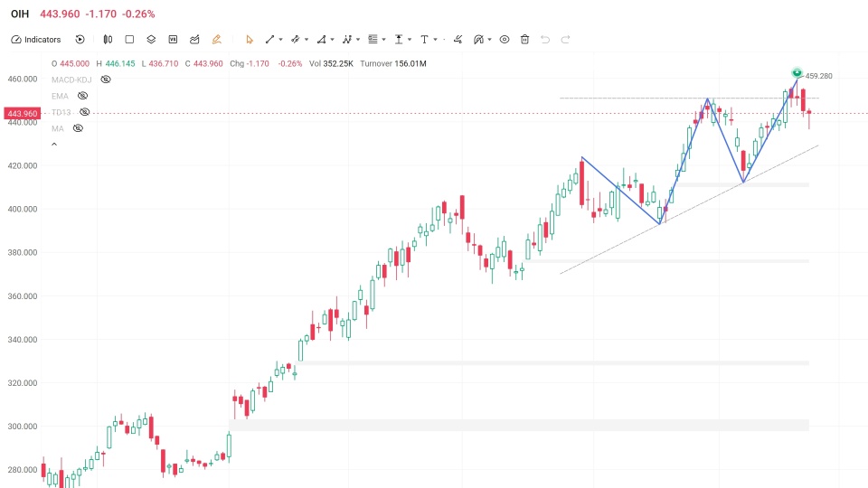Screen dimensions: 868x488
Task: Toggle TD13 indicator visibility eye
Action: click(85, 112)
